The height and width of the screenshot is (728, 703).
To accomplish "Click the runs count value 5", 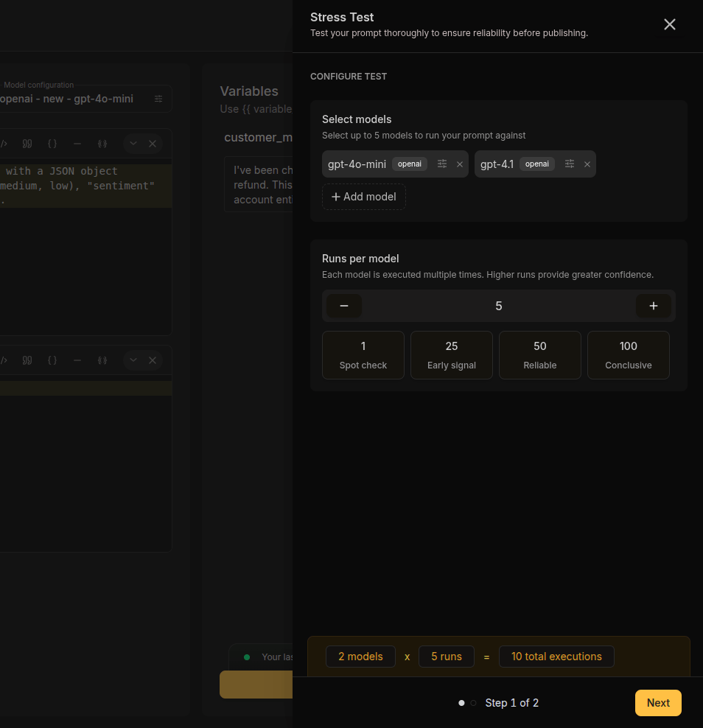I will pos(499,306).
